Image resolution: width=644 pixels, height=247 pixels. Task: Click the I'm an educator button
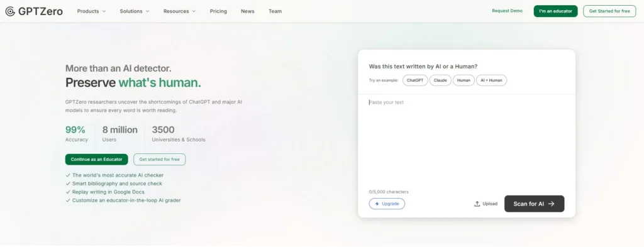(x=556, y=11)
